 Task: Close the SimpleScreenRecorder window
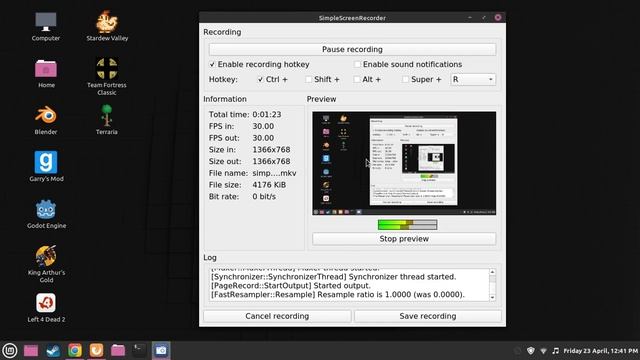click(498, 18)
